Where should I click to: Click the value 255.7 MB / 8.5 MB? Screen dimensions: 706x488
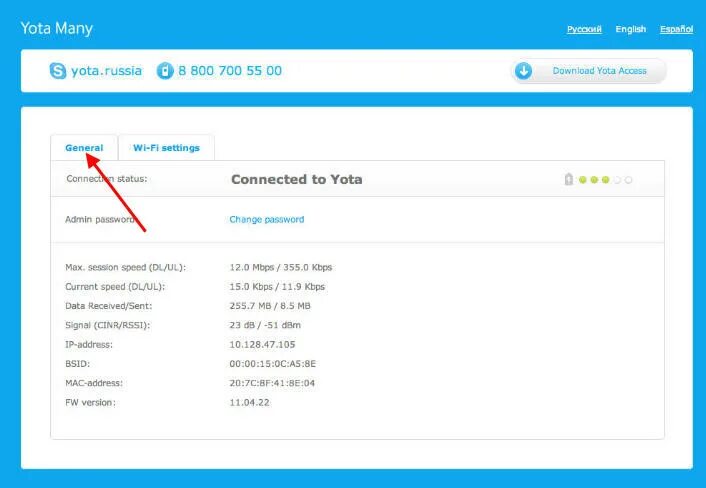[270, 306]
